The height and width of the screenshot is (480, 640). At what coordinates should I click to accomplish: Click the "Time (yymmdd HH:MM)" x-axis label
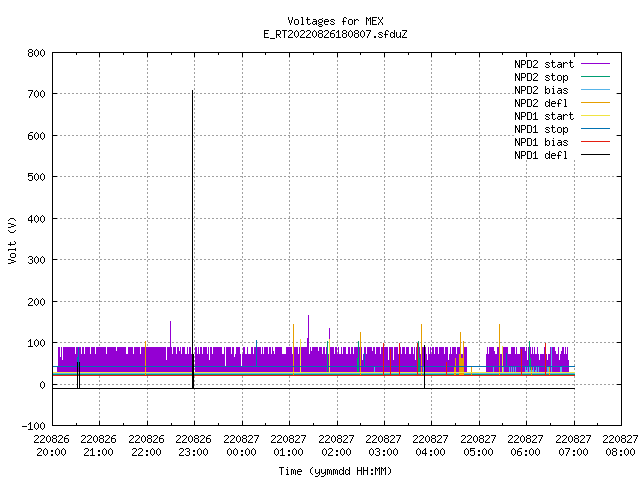pyautogui.click(x=335, y=471)
